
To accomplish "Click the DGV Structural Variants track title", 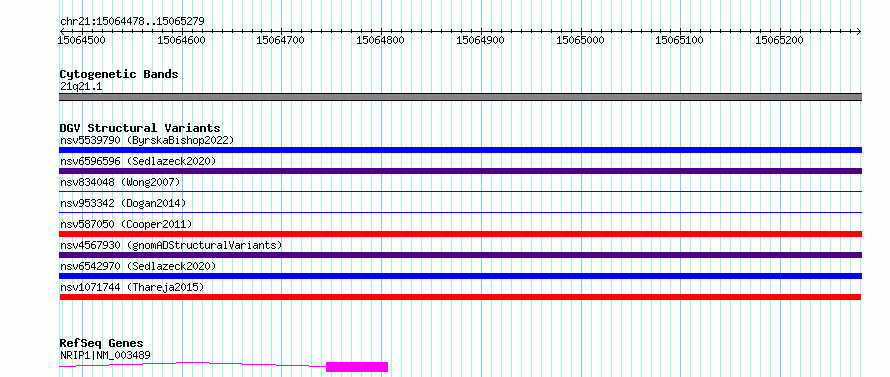I will (x=140, y=128).
